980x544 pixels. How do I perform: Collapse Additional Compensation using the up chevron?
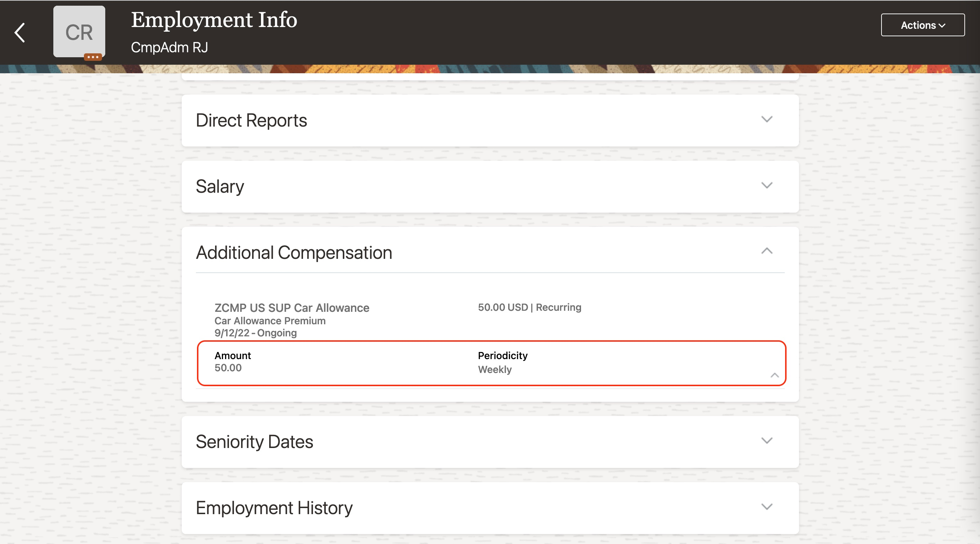point(767,251)
